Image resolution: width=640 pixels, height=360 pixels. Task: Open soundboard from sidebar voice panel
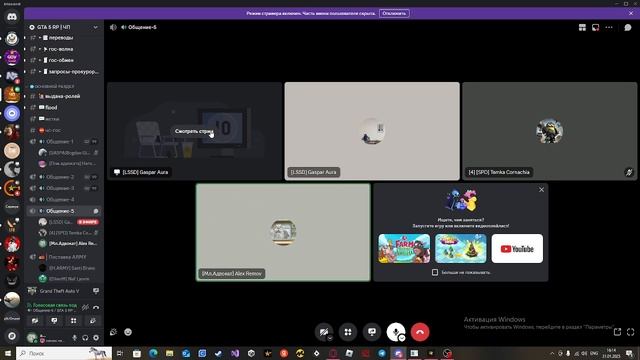[93, 321]
